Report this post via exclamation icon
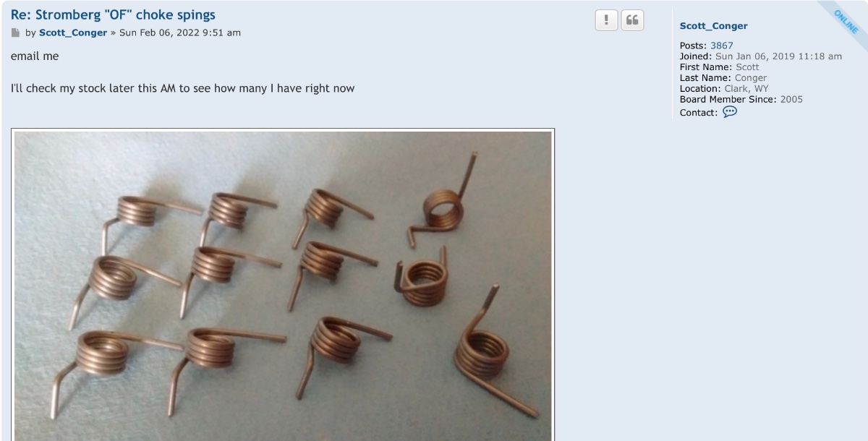 click(606, 20)
